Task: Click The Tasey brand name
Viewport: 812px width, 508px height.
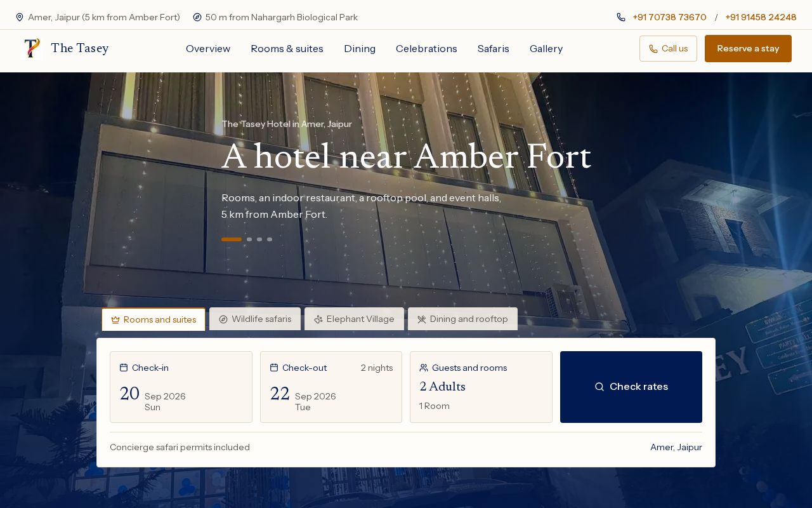Action: [x=80, y=48]
